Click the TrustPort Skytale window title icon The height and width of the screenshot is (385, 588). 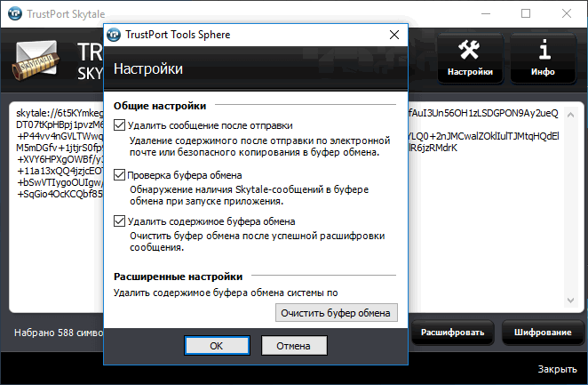pyautogui.click(x=12, y=14)
